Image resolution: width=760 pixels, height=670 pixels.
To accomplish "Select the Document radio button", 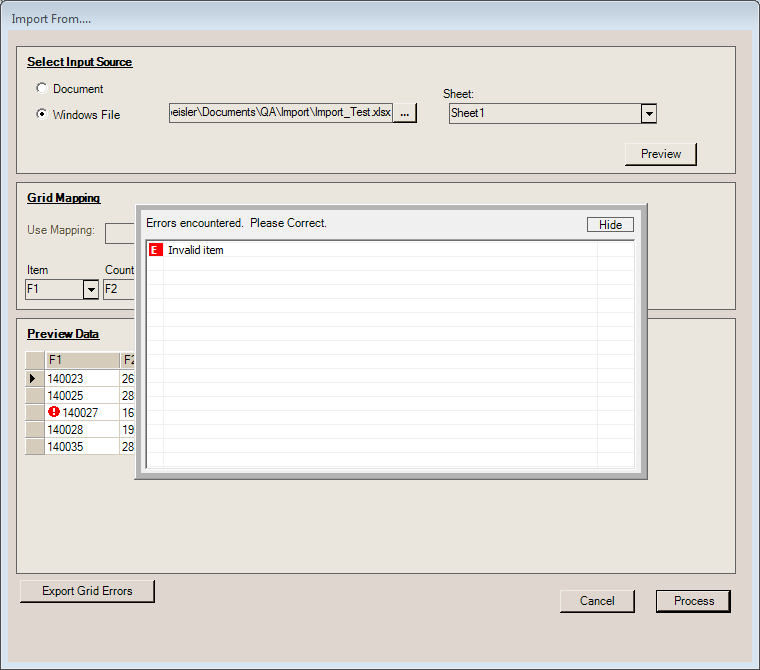I will (42, 89).
